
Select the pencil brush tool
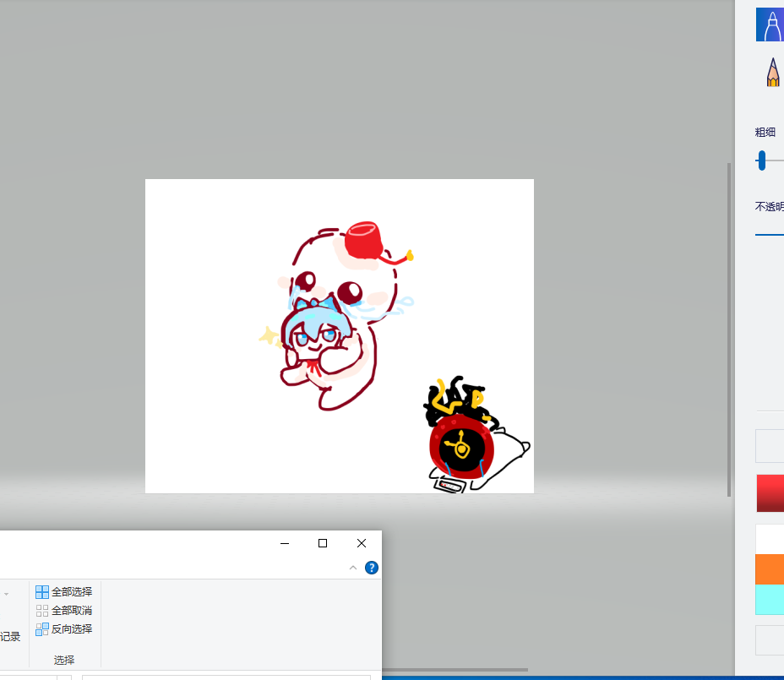pos(772,73)
